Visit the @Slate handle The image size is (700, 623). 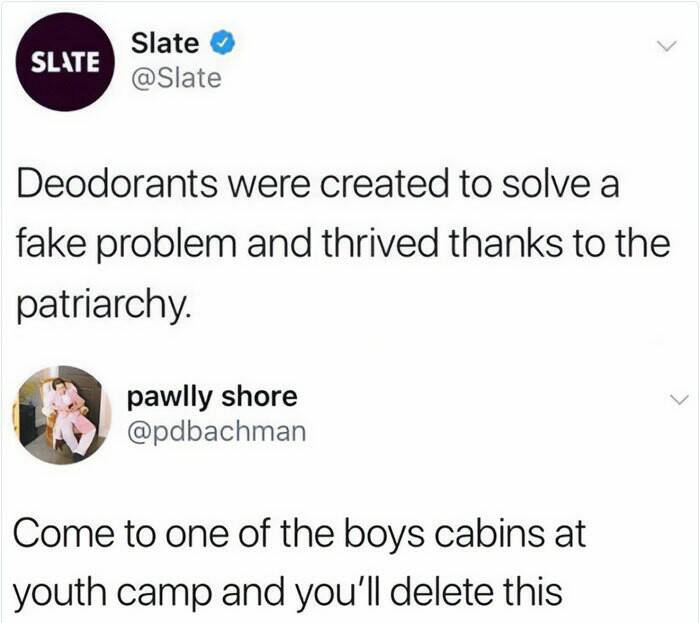tap(176, 78)
